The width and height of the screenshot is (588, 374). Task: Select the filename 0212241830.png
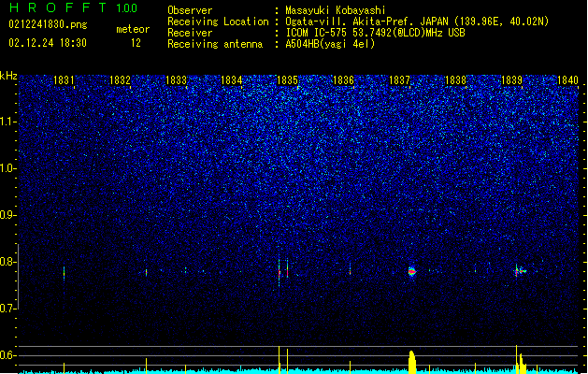(48, 24)
